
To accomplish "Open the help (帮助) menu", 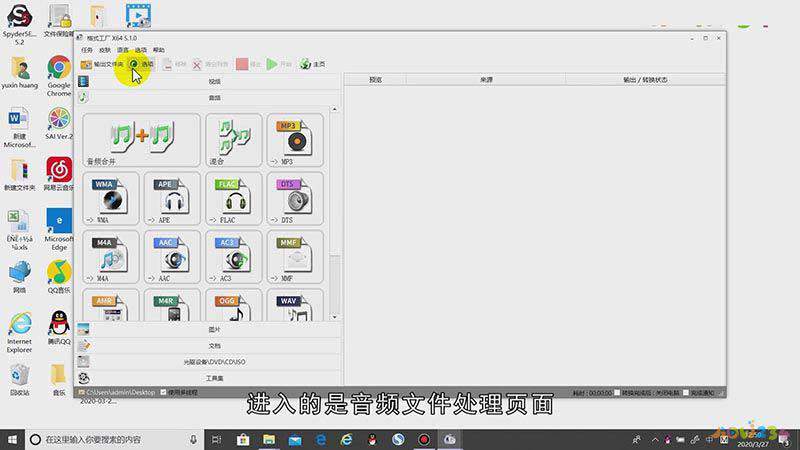I will [x=159, y=49].
